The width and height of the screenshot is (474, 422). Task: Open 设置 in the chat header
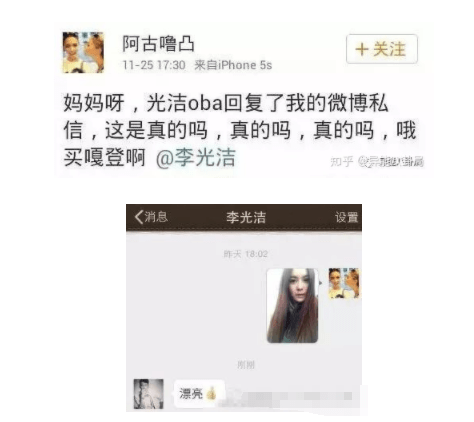click(x=346, y=217)
